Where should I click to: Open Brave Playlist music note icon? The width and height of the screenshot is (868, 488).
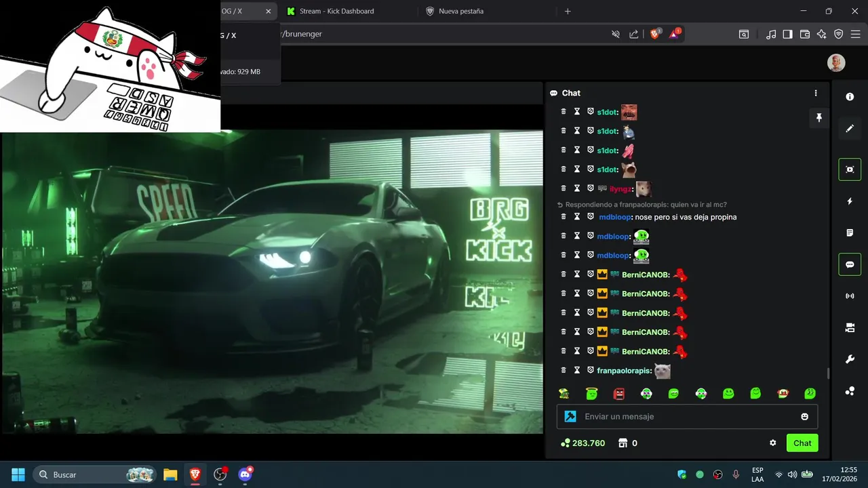[771, 34]
